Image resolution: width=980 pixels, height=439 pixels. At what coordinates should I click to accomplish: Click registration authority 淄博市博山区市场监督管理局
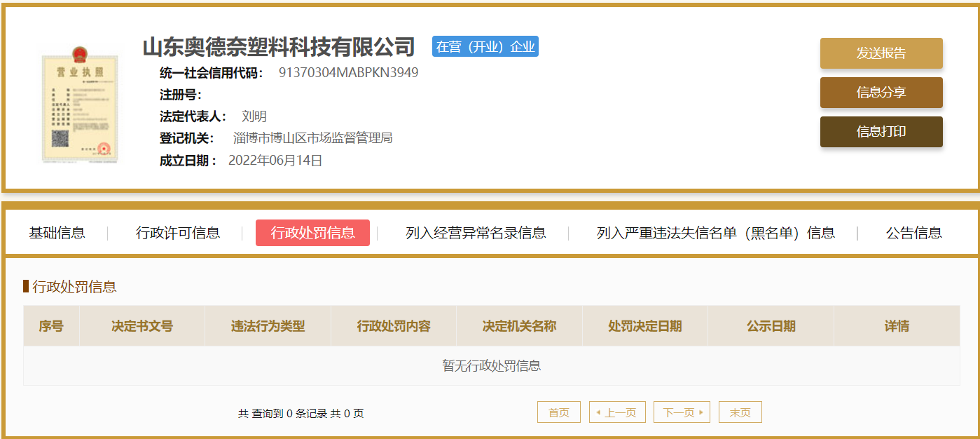[x=313, y=138]
